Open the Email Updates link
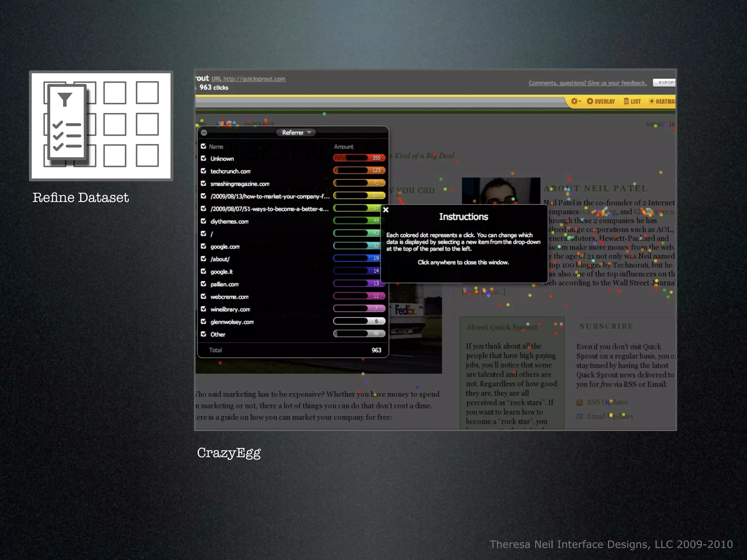Viewport: 747px width, 560px height. point(610,416)
